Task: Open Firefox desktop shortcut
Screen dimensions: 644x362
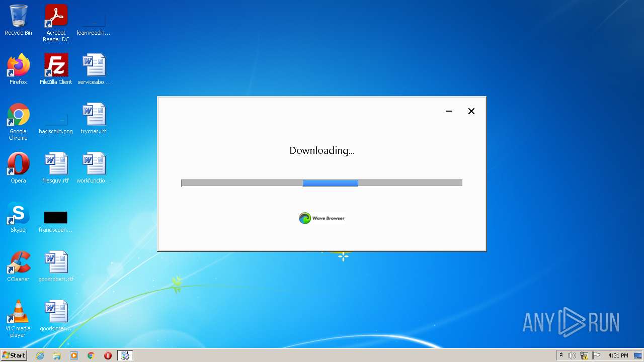Action: pyautogui.click(x=18, y=69)
